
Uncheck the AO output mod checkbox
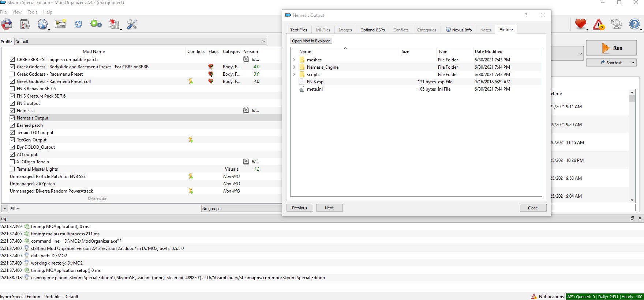pos(12,155)
